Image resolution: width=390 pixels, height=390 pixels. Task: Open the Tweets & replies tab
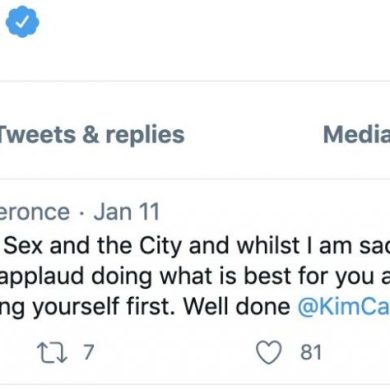(x=91, y=135)
